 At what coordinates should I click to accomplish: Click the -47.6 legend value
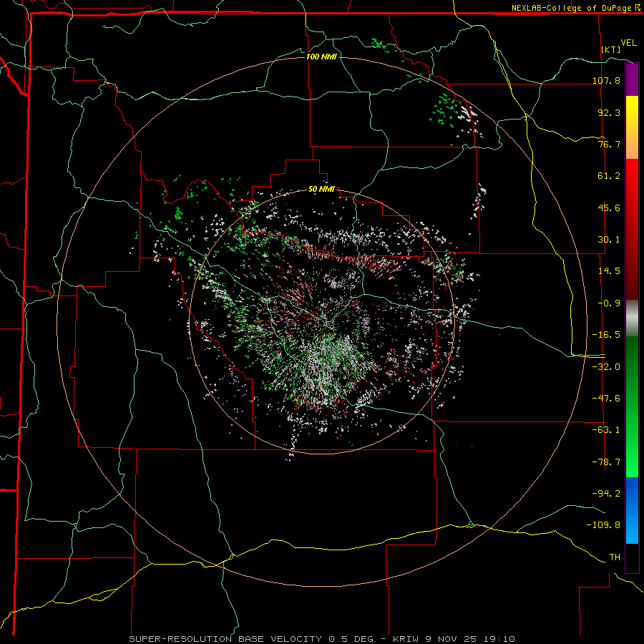tap(606, 399)
